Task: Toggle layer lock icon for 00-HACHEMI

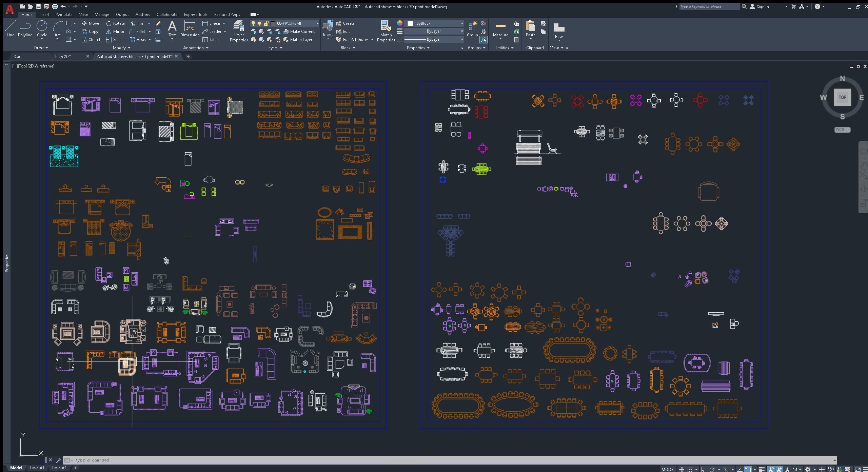Action: pos(266,23)
